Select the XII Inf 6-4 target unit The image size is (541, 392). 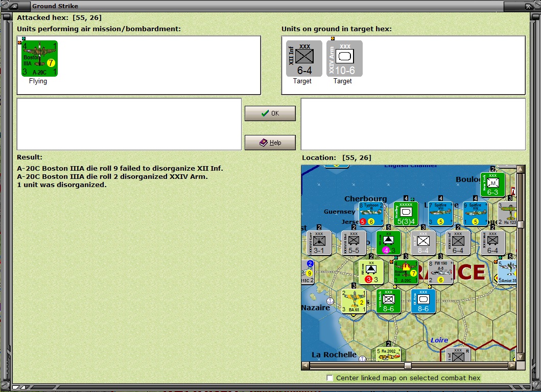click(x=304, y=58)
